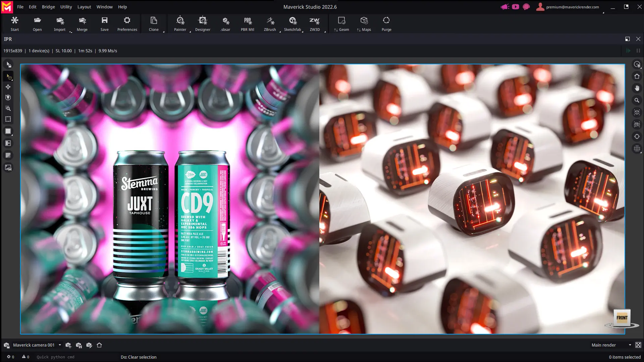The height and width of the screenshot is (362, 644).
Task: Click the Quick python cmd field
Action: pos(67,357)
